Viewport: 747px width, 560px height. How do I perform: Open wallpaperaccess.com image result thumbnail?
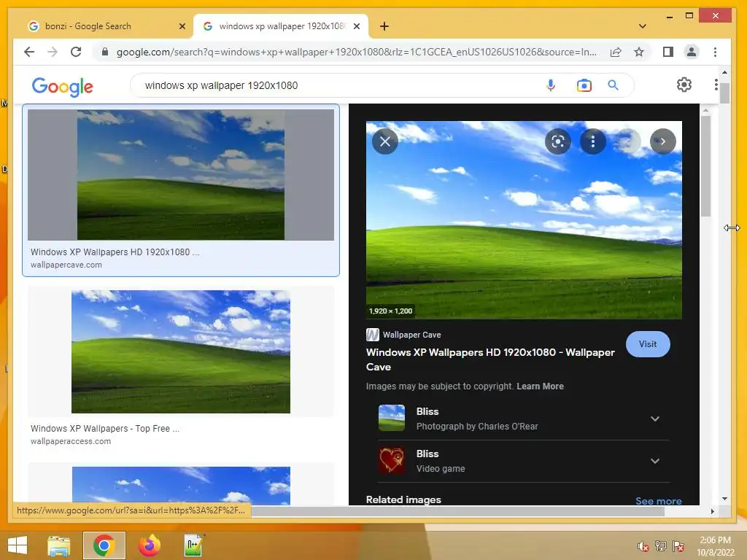point(181,352)
